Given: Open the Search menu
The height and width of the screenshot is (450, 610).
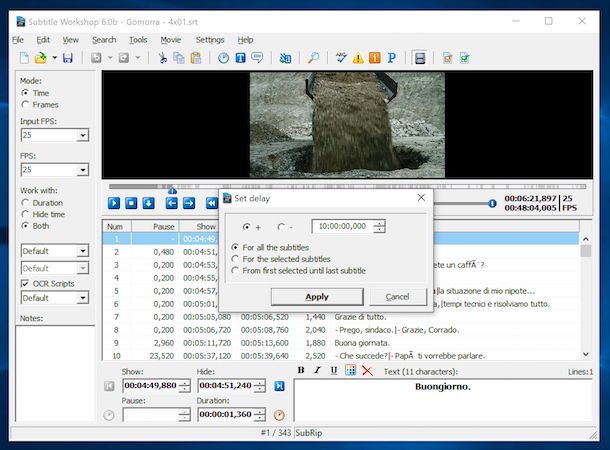Looking at the screenshot, I should [x=104, y=40].
